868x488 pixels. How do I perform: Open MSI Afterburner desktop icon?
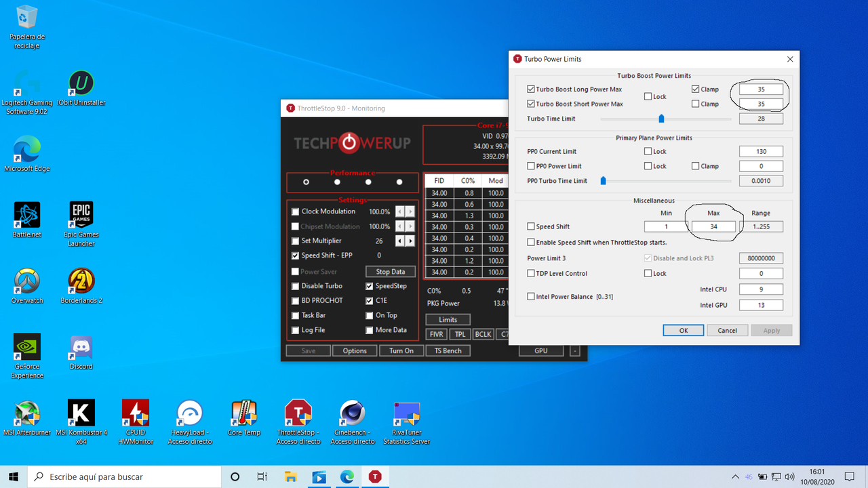[27, 418]
